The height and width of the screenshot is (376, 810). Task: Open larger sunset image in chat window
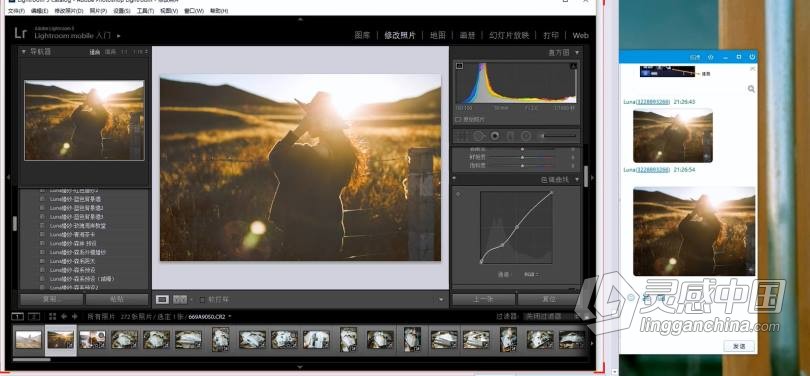tap(694, 231)
